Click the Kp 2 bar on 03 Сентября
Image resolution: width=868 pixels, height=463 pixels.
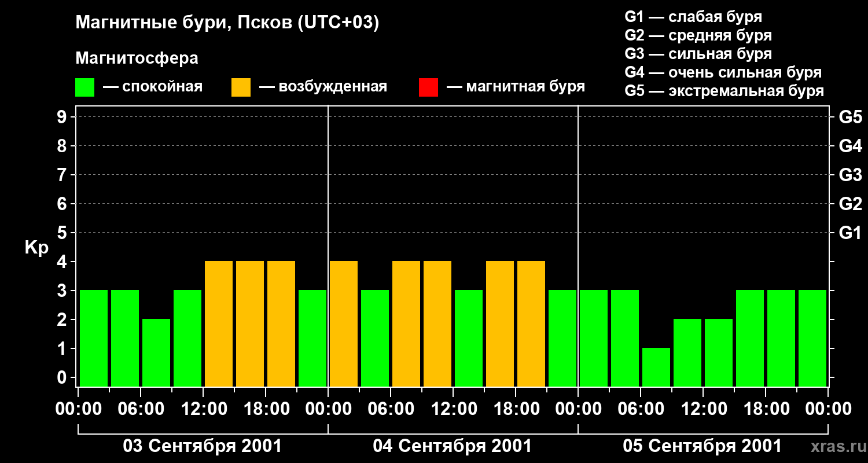click(x=156, y=352)
